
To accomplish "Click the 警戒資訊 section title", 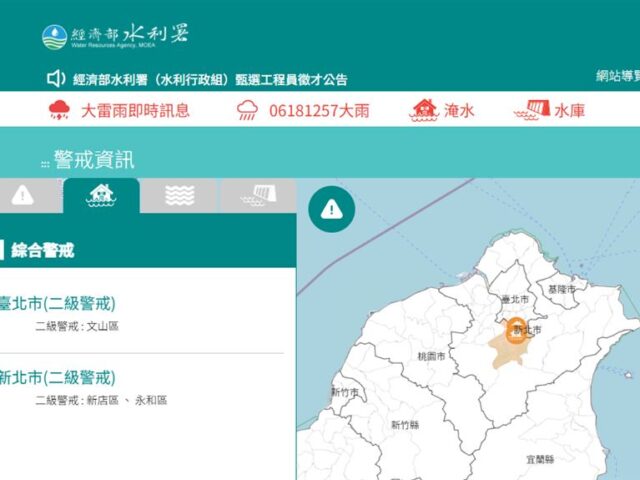I will (94, 160).
